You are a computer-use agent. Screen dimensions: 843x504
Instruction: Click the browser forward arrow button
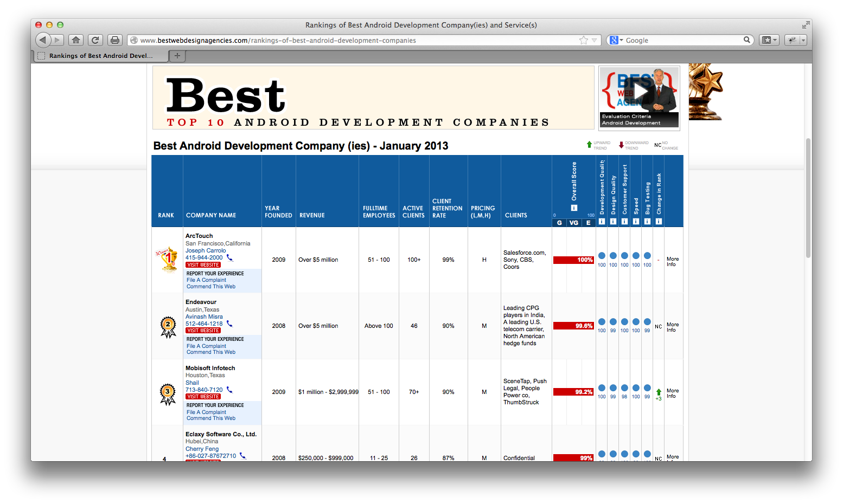point(58,40)
